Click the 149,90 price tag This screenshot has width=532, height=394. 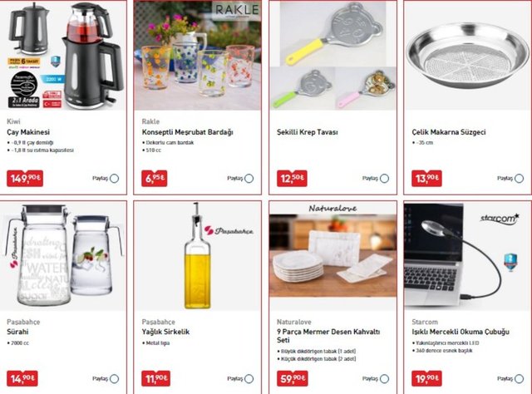[25, 179]
